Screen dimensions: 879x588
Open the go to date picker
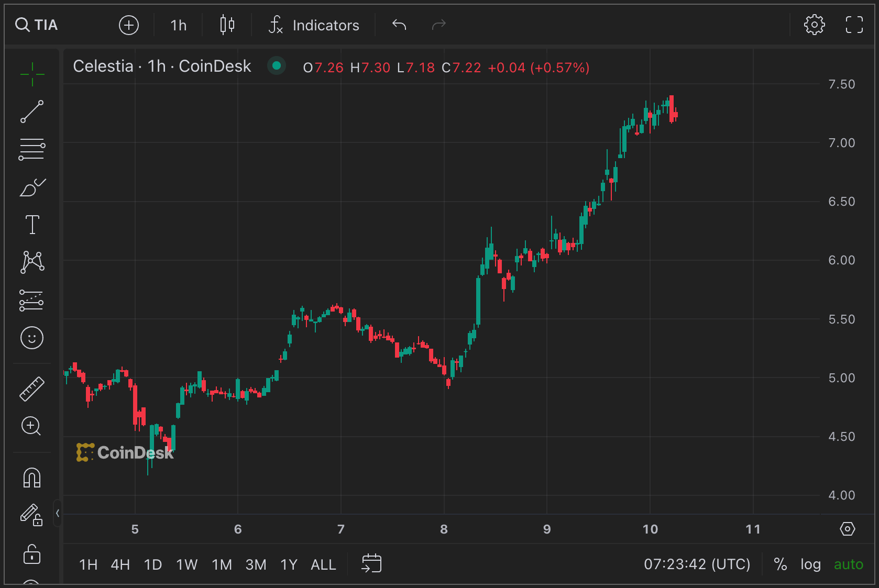click(371, 564)
